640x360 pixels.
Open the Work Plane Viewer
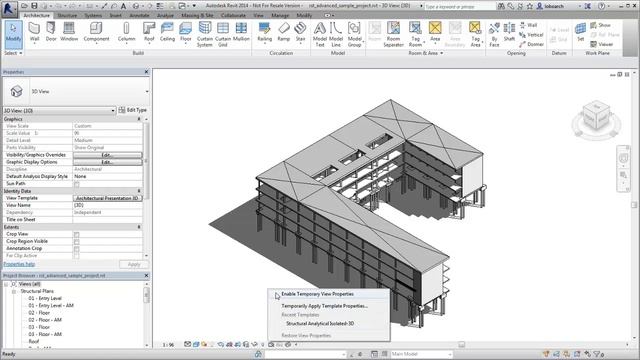(x=602, y=44)
